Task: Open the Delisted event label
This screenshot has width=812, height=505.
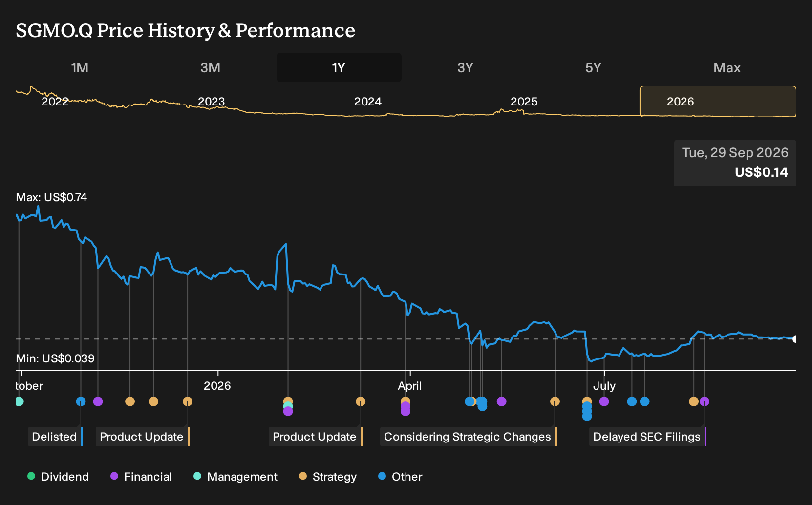Action: [x=55, y=437]
